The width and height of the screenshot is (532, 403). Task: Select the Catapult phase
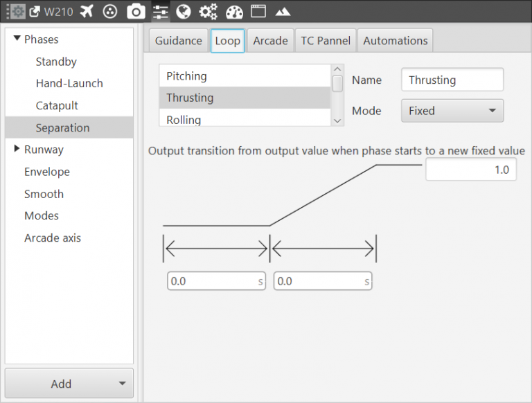[69, 105]
